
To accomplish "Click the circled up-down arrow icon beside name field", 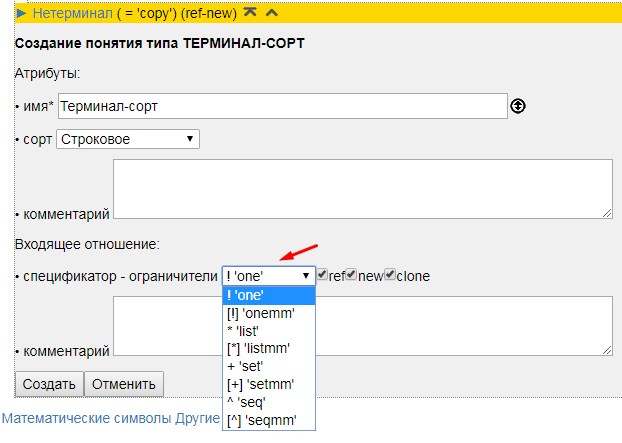I will pyautogui.click(x=518, y=105).
